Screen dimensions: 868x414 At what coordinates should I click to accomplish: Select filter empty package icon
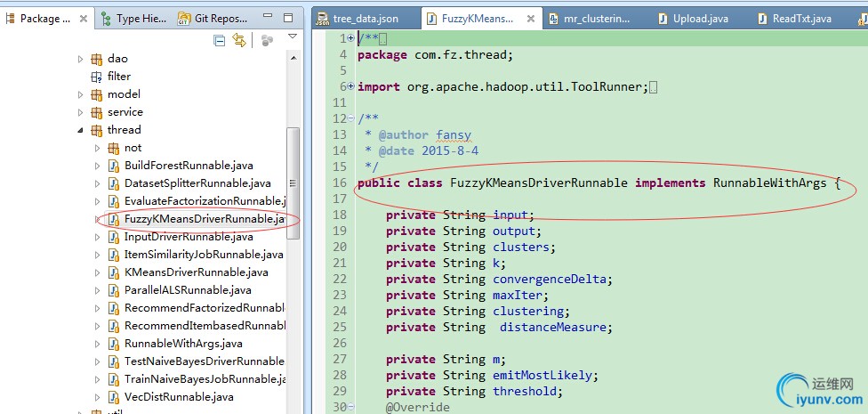tap(97, 77)
